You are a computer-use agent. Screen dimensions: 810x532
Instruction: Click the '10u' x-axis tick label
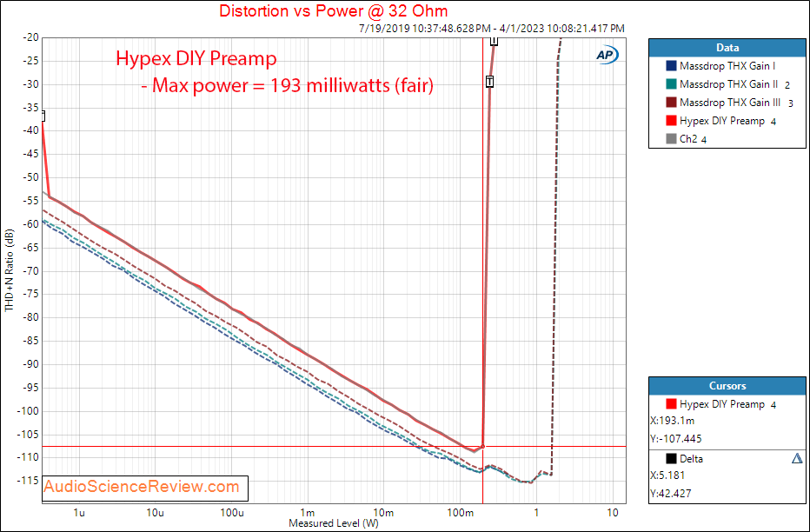(155, 513)
